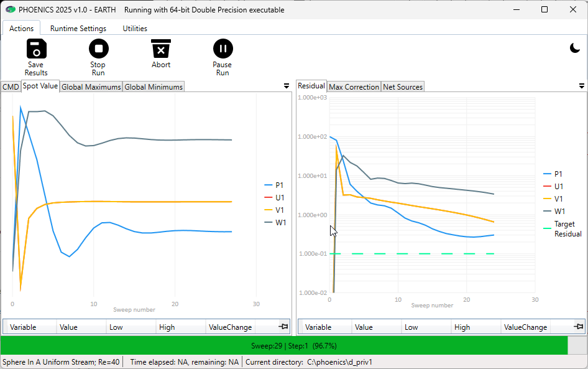
Task: Pin the right residual variable table
Action: pos(579,327)
